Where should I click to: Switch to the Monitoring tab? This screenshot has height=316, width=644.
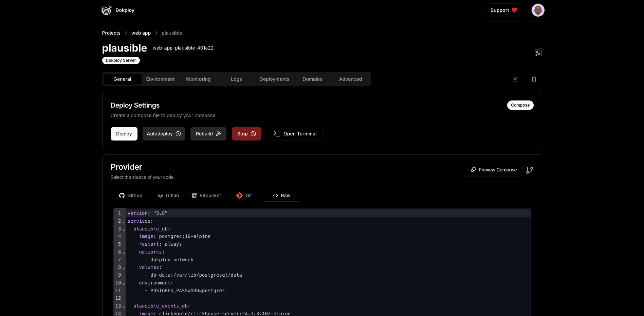point(199,79)
